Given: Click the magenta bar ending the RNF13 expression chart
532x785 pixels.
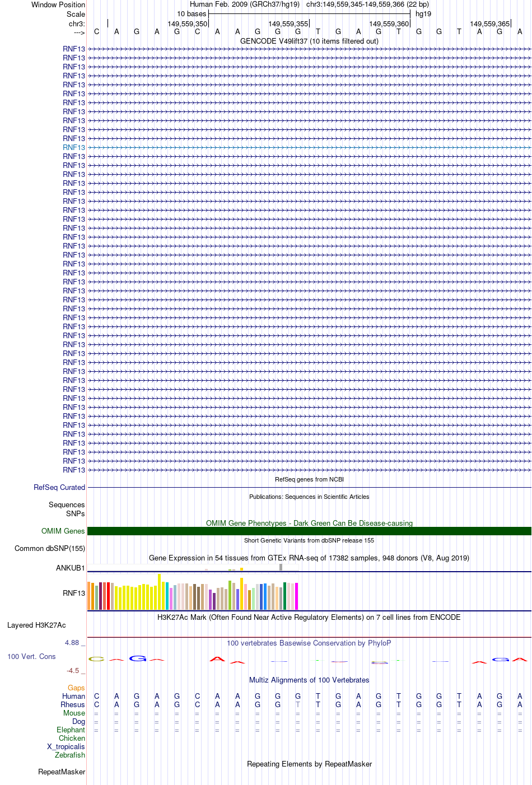Looking at the screenshot, I should coord(297,596).
